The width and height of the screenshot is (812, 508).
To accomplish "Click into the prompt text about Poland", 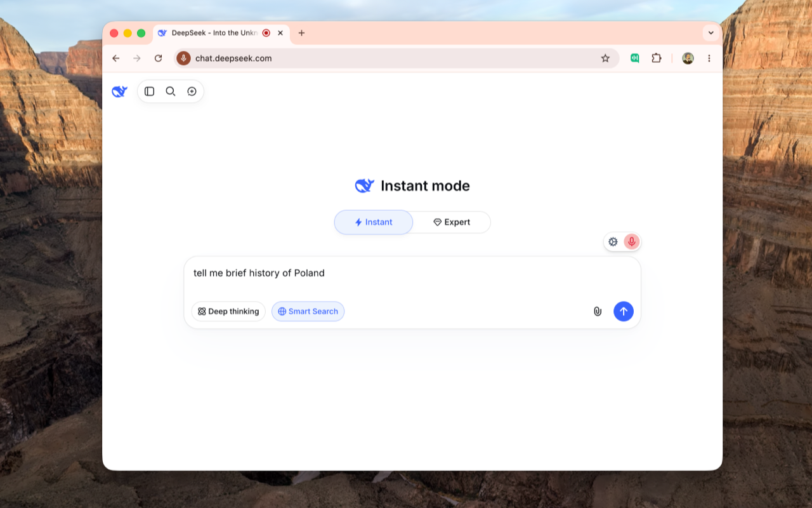I will pyautogui.click(x=259, y=273).
